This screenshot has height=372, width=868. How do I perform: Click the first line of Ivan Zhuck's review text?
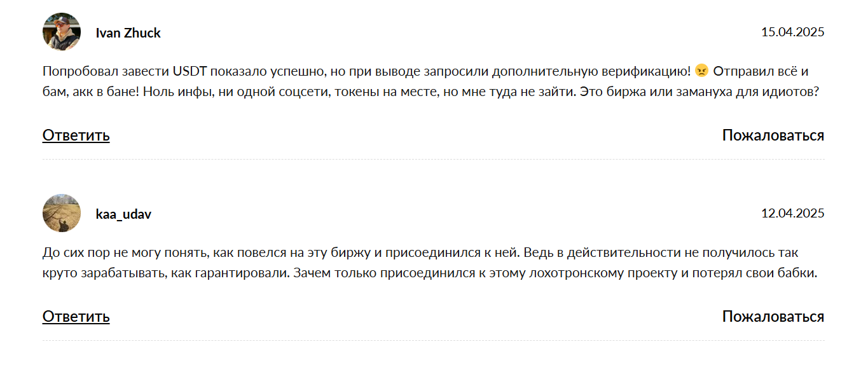(x=425, y=71)
